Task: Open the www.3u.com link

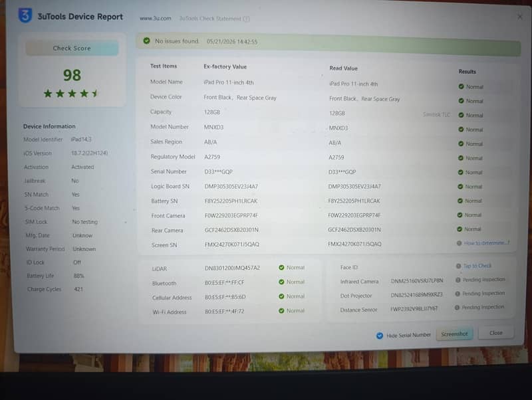Action: 156,19
